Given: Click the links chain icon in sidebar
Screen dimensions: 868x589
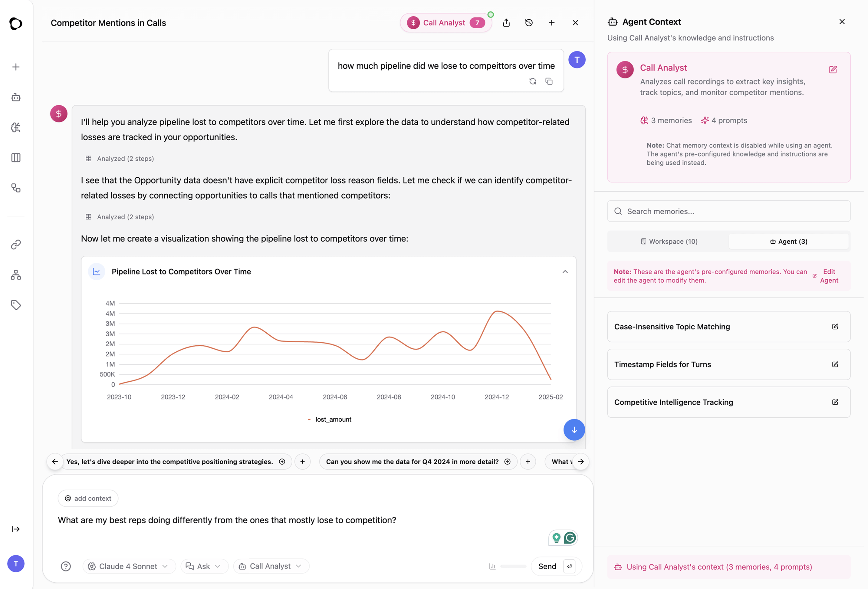Looking at the screenshot, I should click(16, 245).
